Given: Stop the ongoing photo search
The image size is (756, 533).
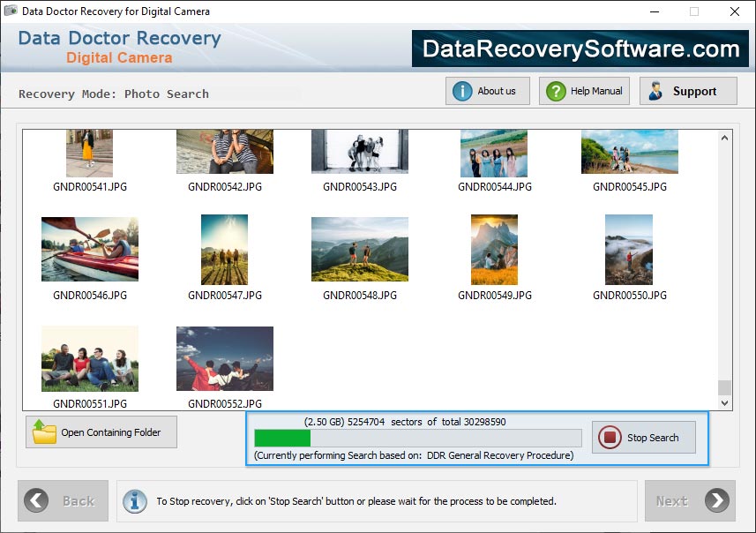Looking at the screenshot, I should point(643,438).
